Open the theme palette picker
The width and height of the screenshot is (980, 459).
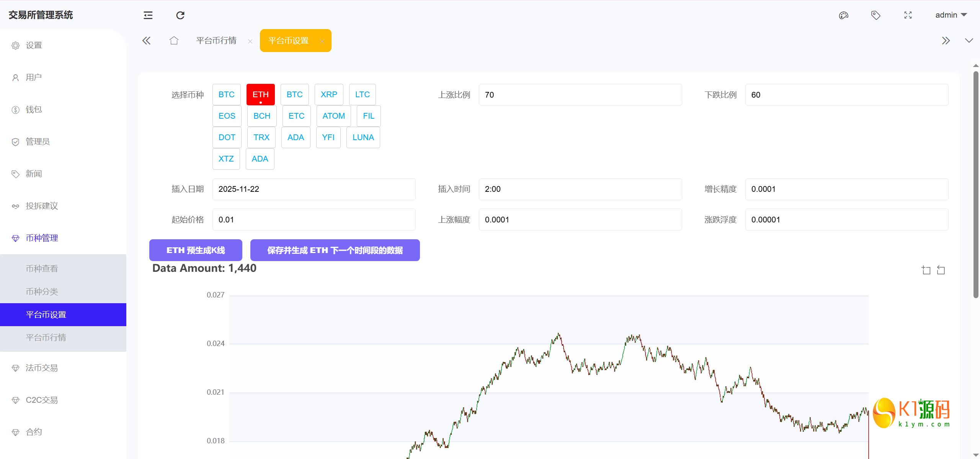843,15
